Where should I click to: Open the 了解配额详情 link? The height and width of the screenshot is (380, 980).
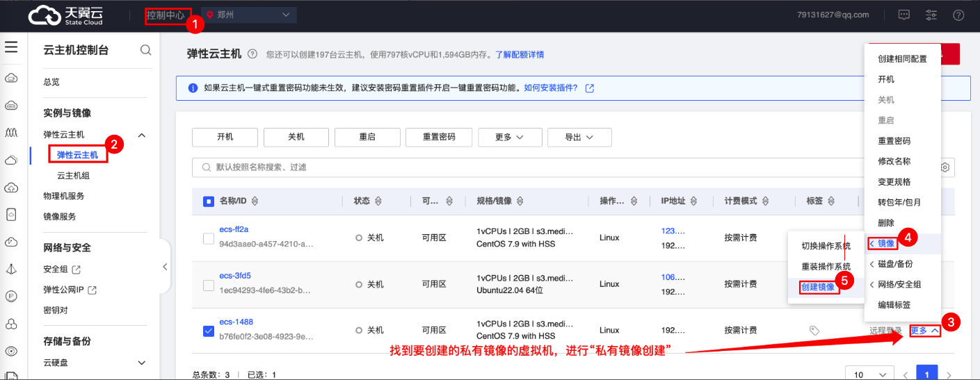[x=519, y=54]
